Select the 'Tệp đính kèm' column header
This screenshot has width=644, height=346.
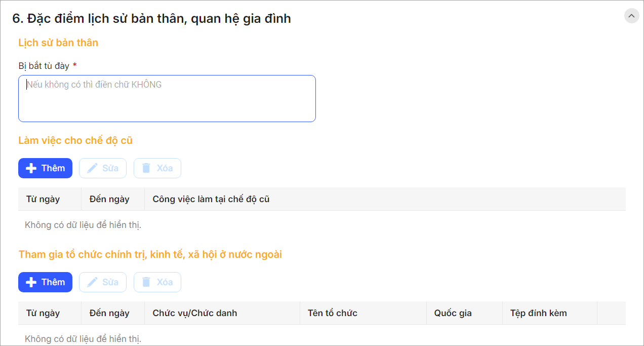pyautogui.click(x=539, y=313)
